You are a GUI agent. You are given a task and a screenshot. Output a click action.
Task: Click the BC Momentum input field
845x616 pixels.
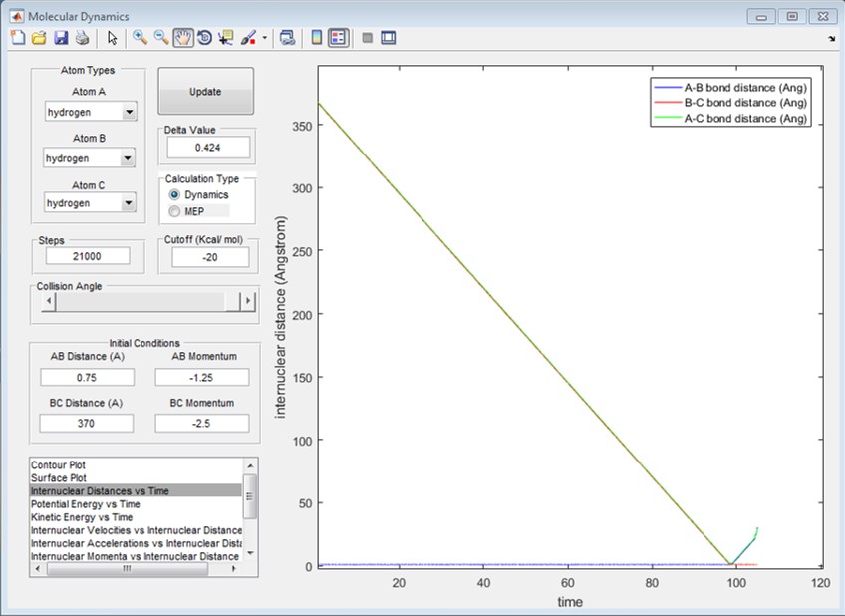pos(201,423)
